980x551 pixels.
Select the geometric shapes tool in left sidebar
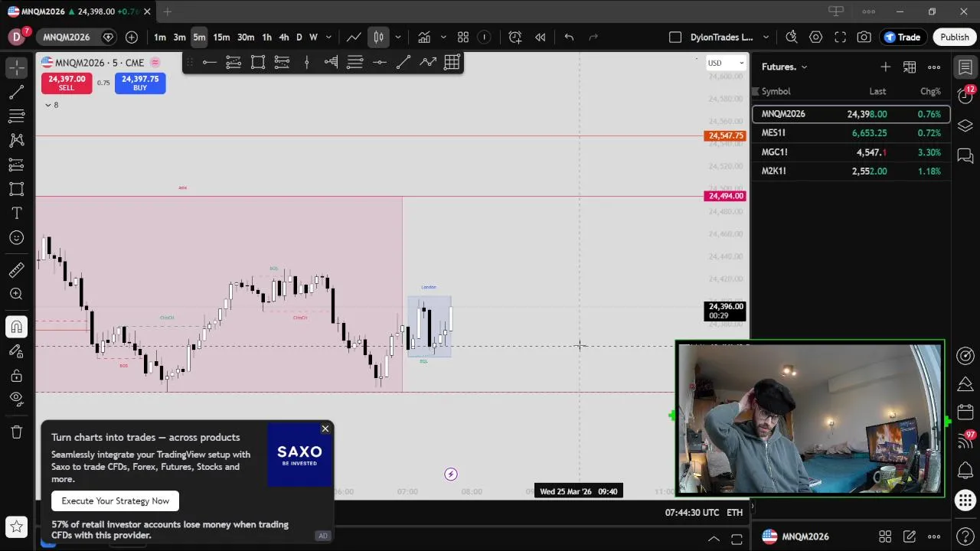[x=16, y=189]
